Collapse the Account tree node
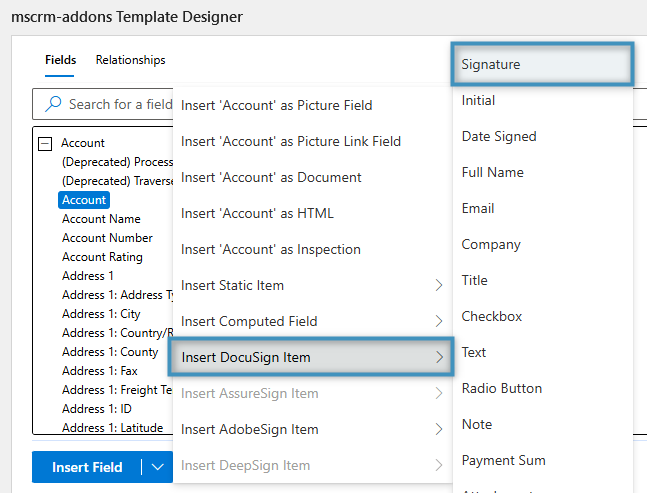 click(45, 143)
